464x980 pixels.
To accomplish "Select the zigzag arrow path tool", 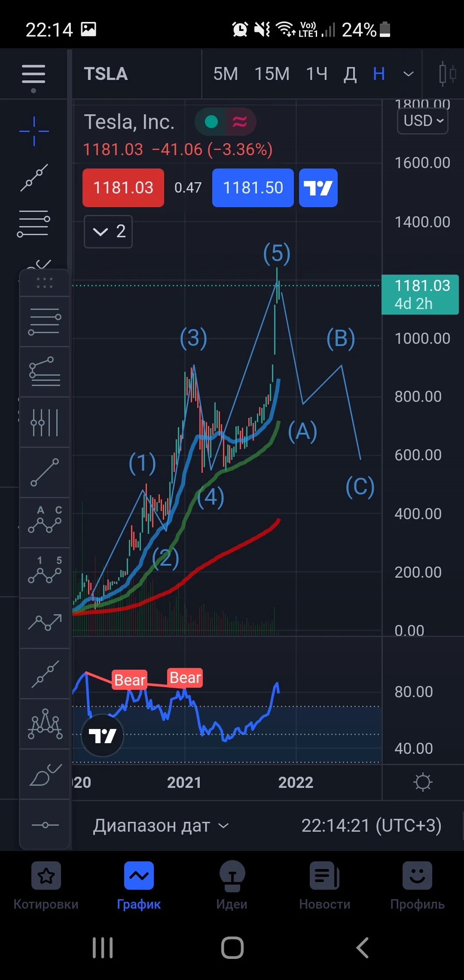I will 45,623.
